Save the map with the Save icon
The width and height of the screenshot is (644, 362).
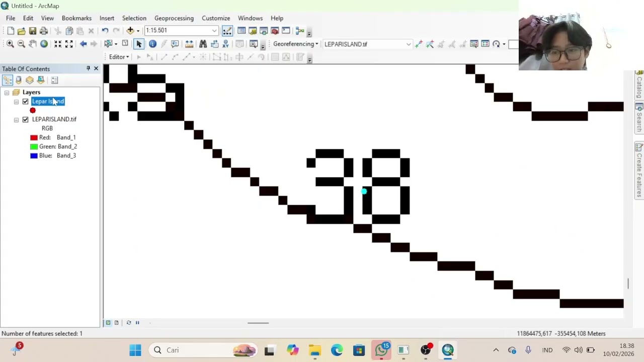[x=32, y=31]
